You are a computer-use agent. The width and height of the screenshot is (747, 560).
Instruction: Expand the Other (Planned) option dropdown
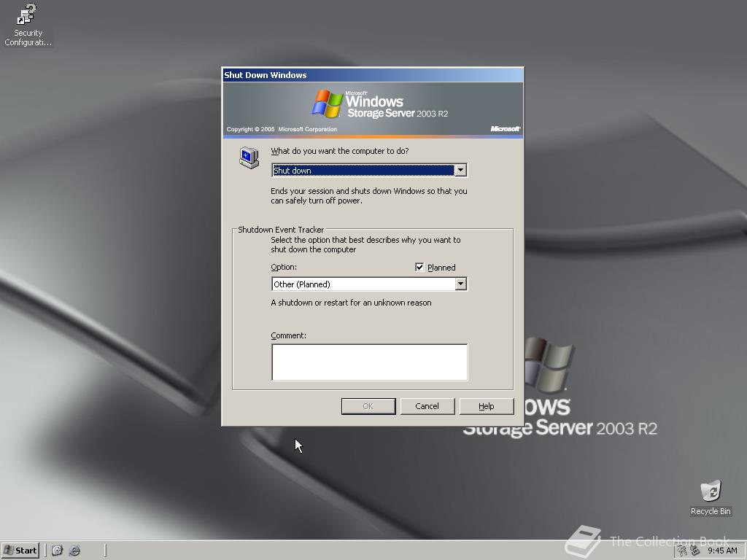click(x=460, y=284)
